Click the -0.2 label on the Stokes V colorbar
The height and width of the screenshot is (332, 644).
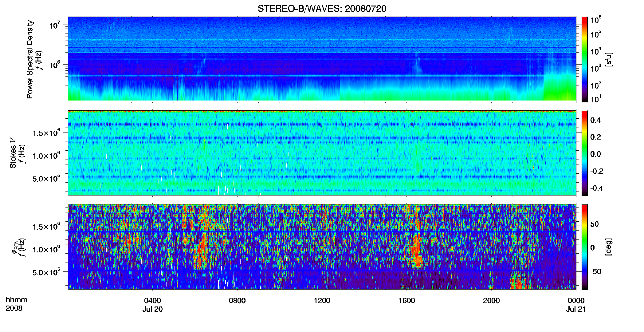pos(597,171)
